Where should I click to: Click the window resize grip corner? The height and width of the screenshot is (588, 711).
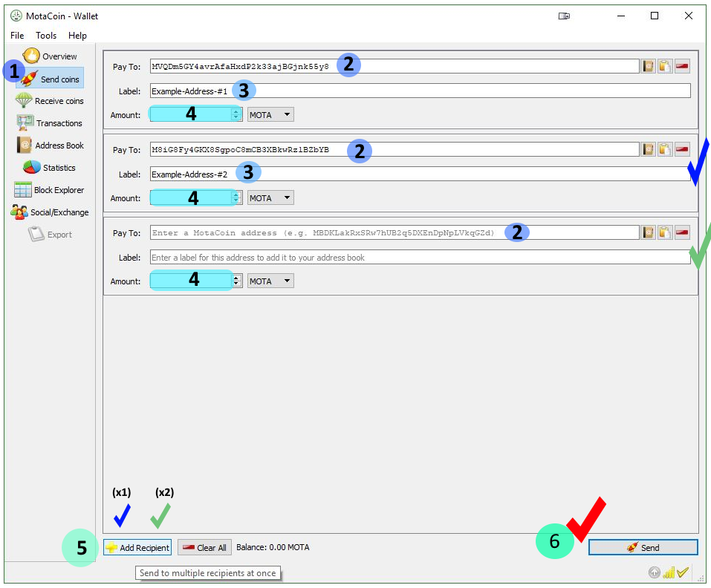click(x=700, y=577)
